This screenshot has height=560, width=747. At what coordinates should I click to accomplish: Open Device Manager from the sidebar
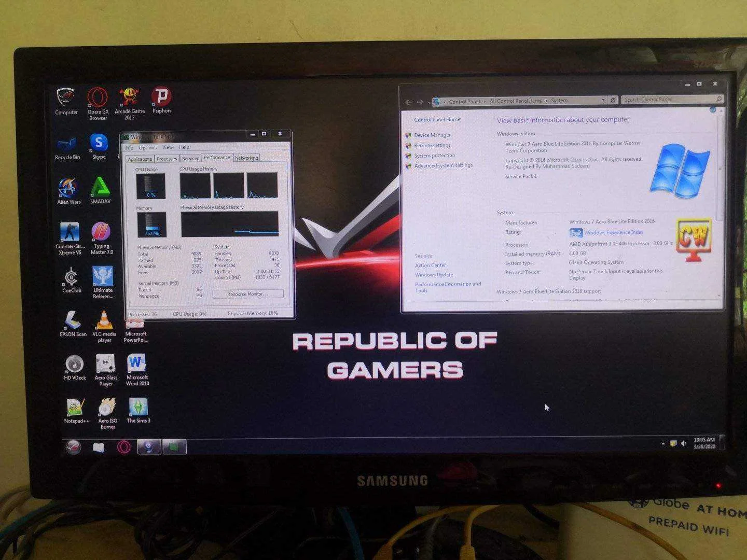[x=432, y=135]
